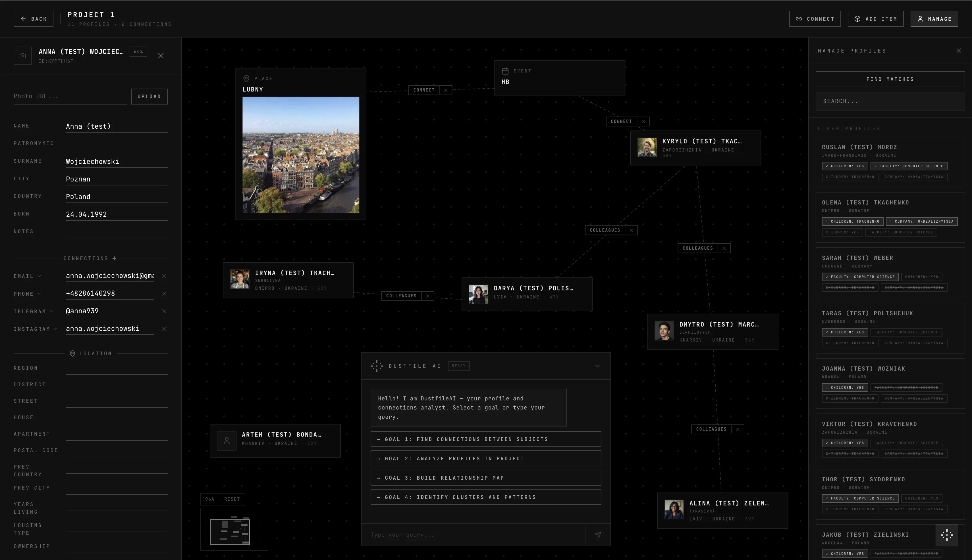This screenshot has width=972, height=560.
Task: Toggle Olena's Company: Ukrzaliznytsia tag
Action: [x=922, y=222]
